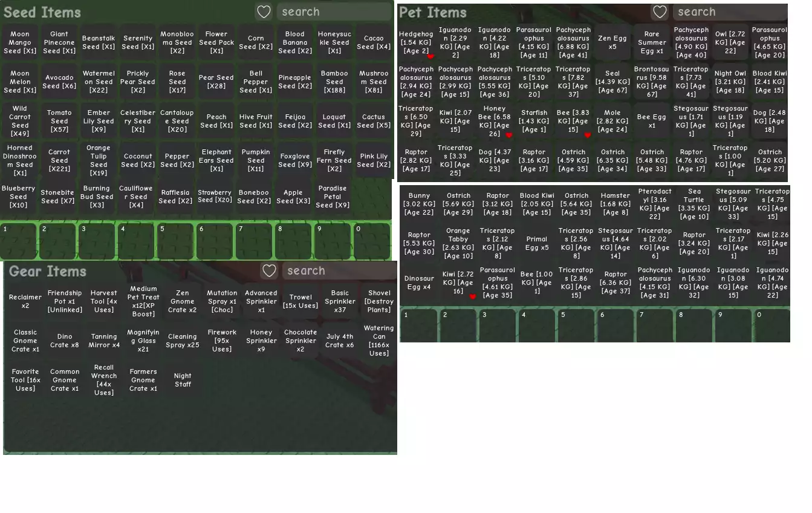The width and height of the screenshot is (812, 513).
Task: Toggle the favorites heart in Gear Items
Action: 269,271
